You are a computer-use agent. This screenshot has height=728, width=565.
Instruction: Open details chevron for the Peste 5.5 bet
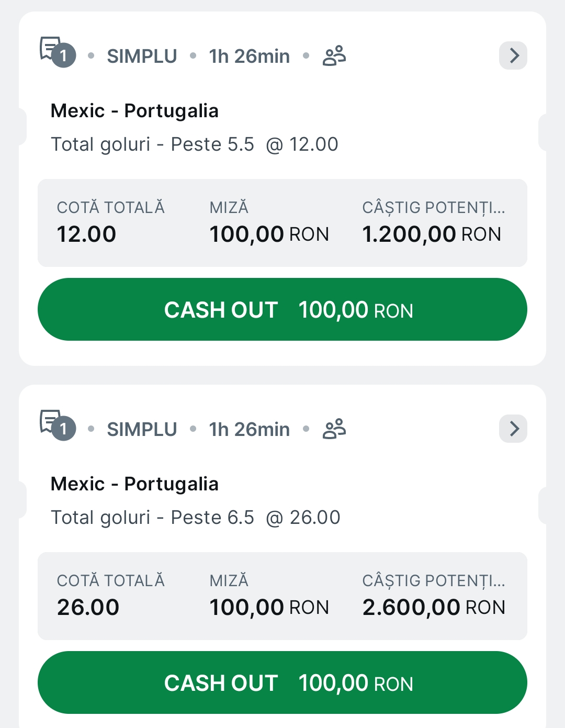click(513, 55)
